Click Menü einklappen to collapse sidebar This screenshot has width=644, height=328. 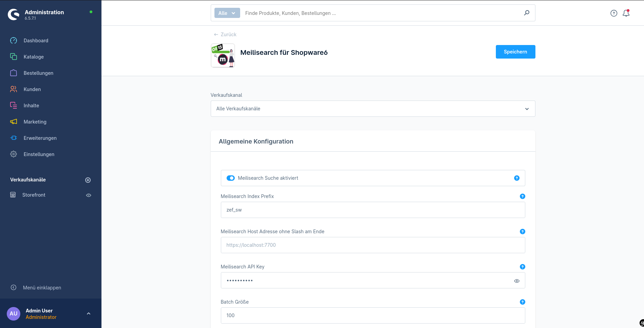pos(42,288)
